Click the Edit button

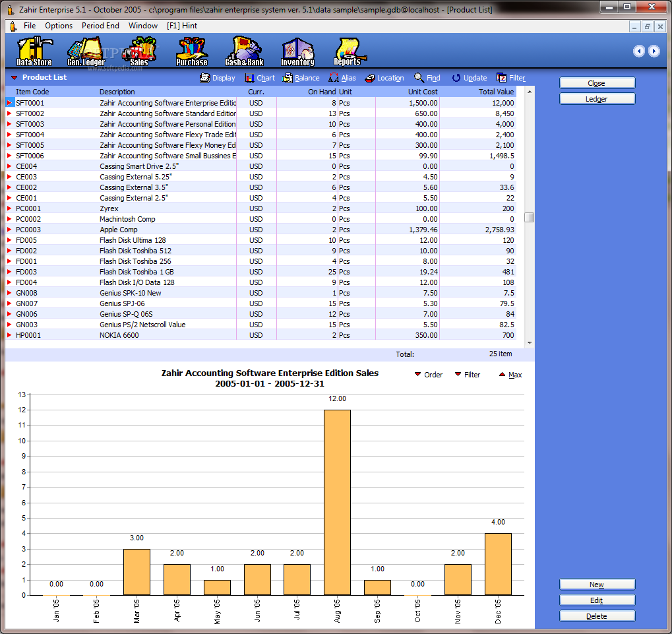597,600
